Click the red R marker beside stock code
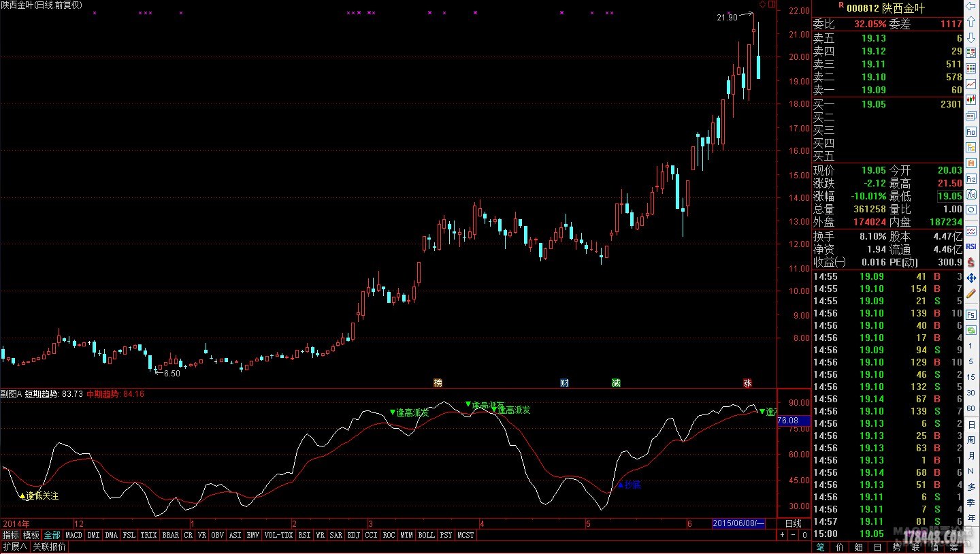980x554 pixels. click(x=841, y=5)
